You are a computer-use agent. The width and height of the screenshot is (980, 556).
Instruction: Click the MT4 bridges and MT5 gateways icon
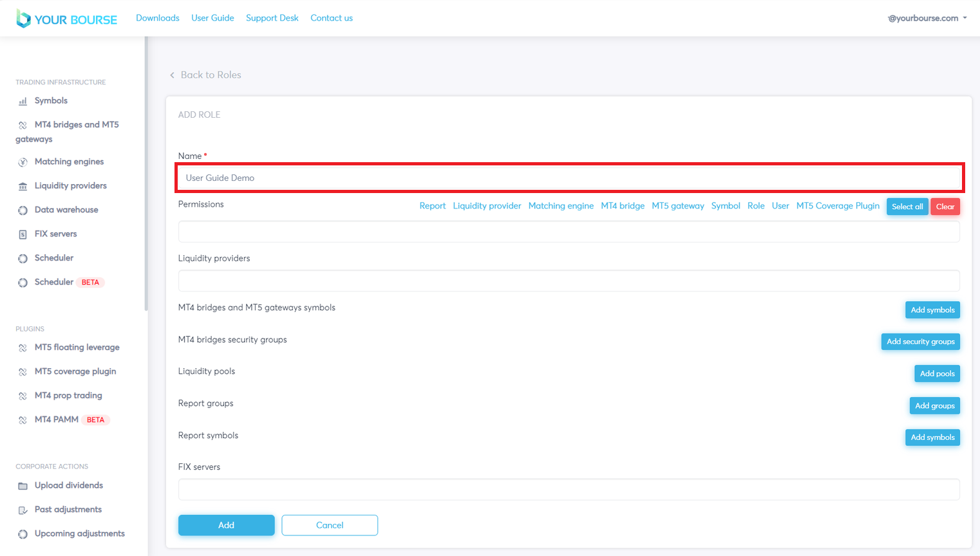23,125
